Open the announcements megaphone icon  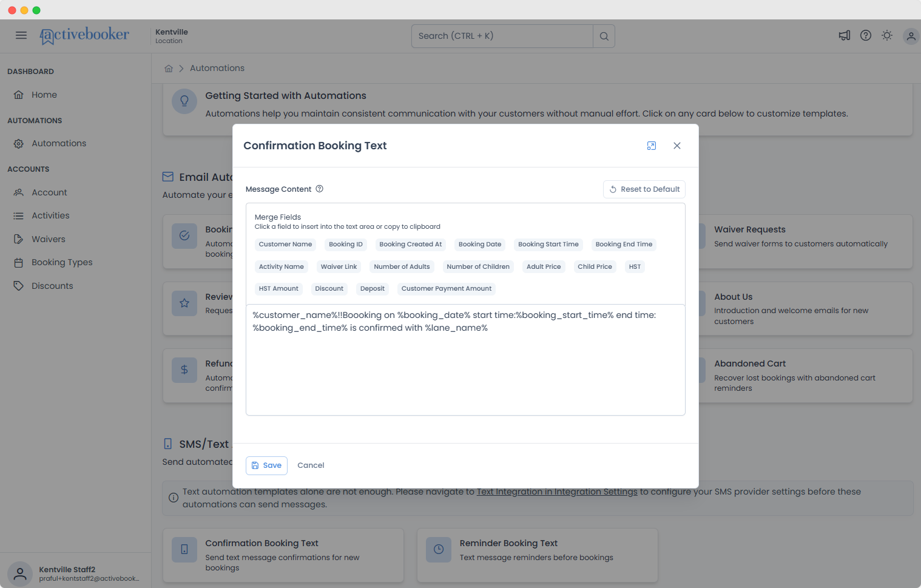(844, 35)
